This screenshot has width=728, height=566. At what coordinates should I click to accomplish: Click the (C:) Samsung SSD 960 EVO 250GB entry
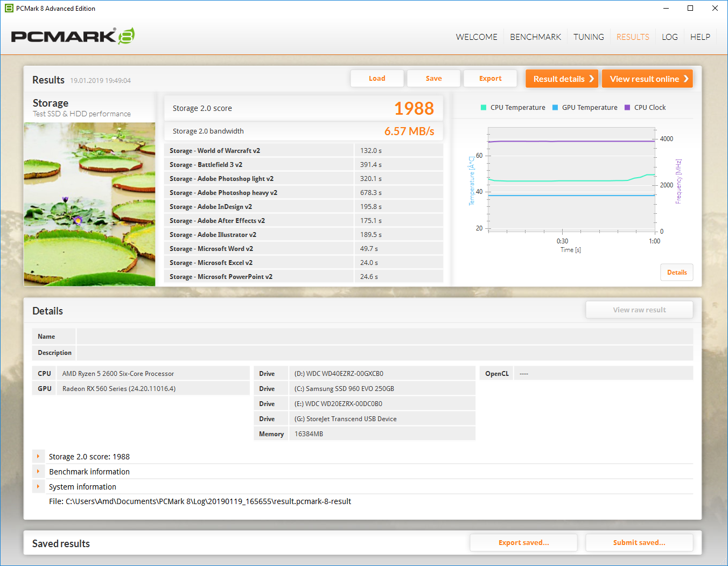click(x=382, y=388)
